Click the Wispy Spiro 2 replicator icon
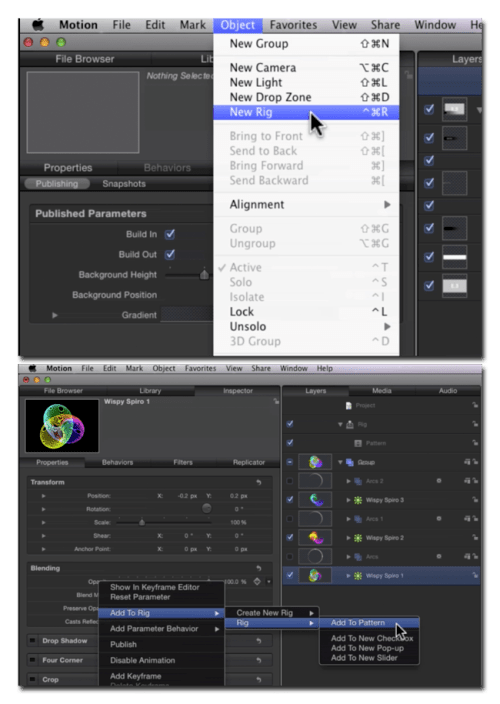Viewport: 500px width, 704px height. [x=358, y=537]
